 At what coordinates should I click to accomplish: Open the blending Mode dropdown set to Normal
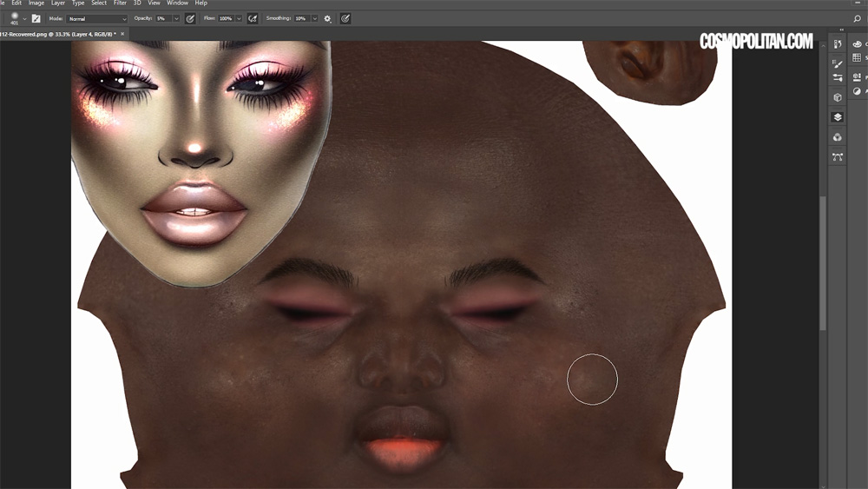97,19
